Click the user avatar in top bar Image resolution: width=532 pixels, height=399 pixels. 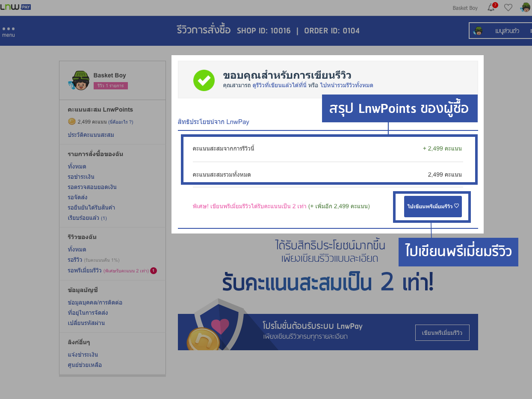click(525, 7)
